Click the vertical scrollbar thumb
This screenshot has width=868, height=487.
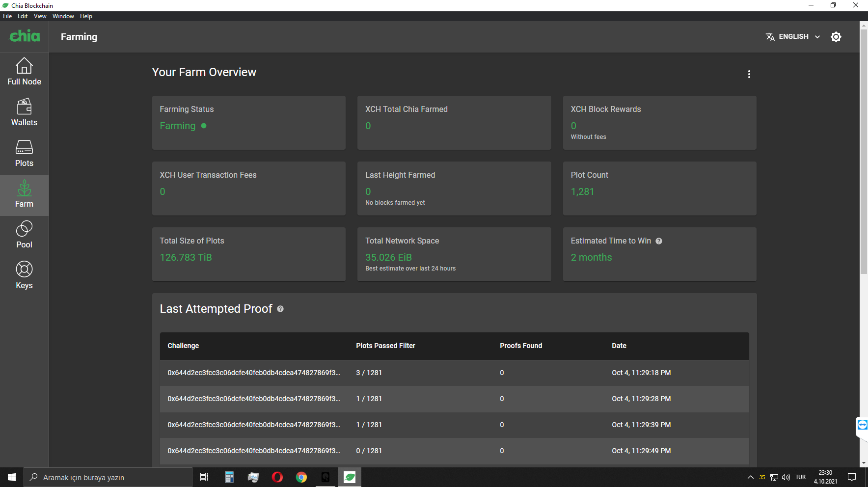(x=864, y=151)
